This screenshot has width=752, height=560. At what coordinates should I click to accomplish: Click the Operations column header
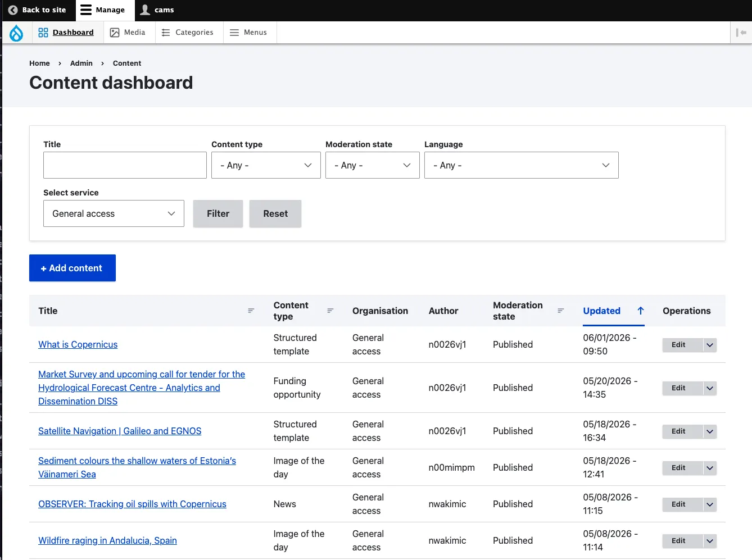687,311
